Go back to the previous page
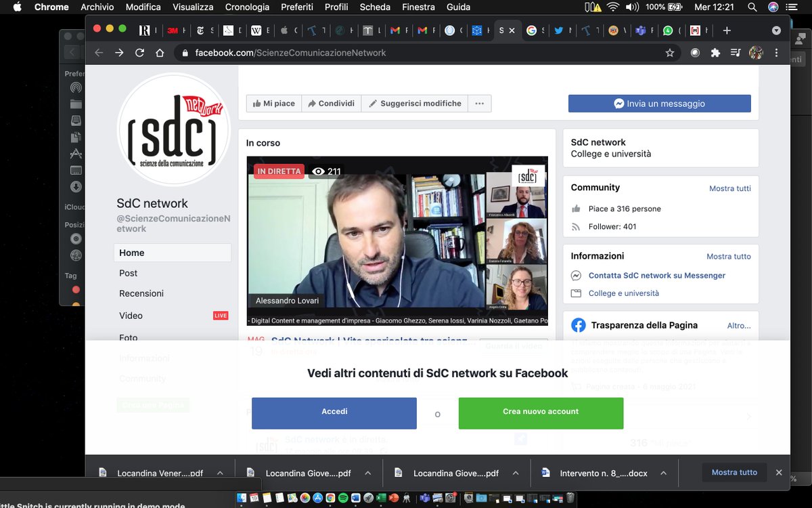812x508 pixels. pyautogui.click(x=99, y=53)
